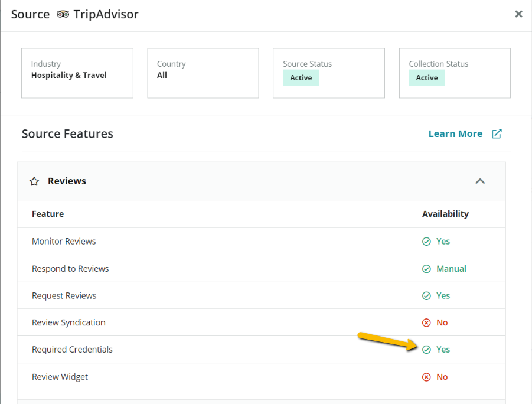Click the Learn More external link icon

point(497,133)
